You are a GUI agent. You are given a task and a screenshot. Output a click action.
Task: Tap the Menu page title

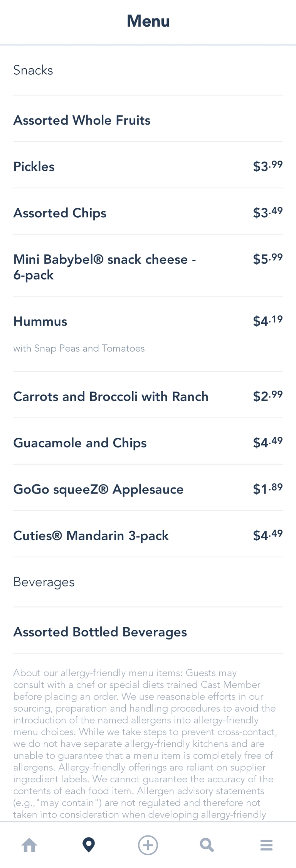pos(148,21)
